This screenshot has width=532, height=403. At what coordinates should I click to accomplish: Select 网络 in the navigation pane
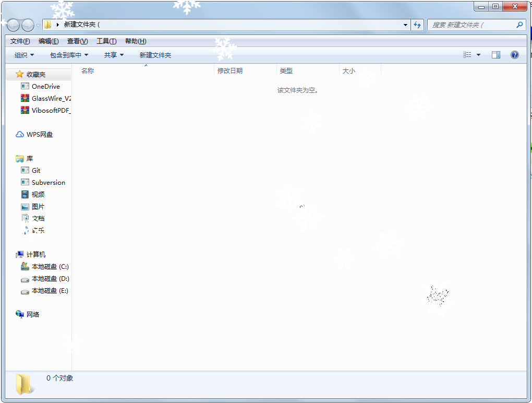pos(33,315)
